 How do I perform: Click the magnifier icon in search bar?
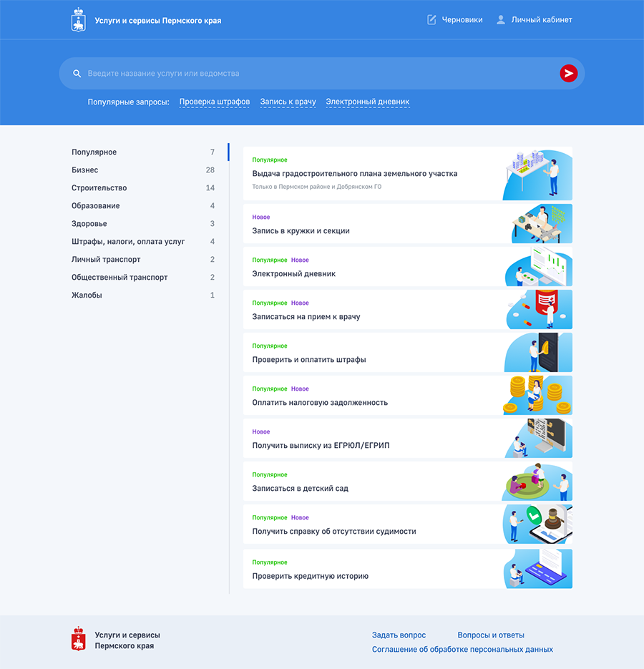tap(77, 74)
